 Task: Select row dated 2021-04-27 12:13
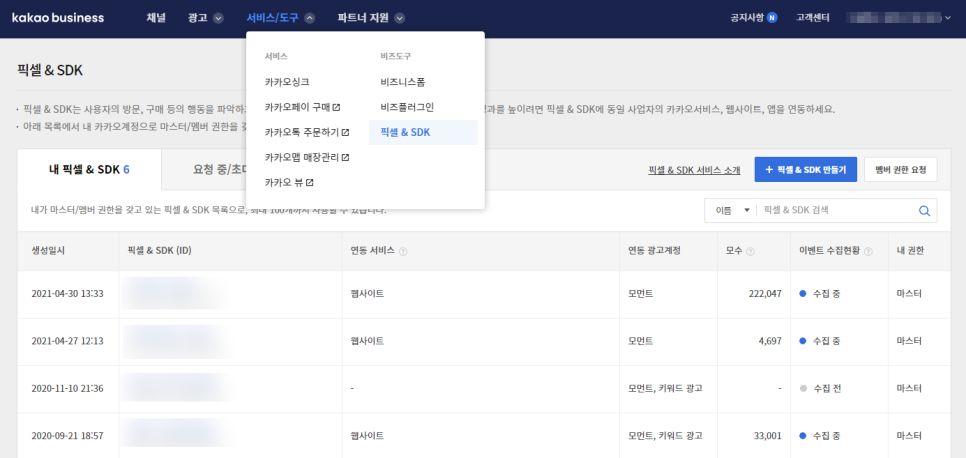(484, 341)
